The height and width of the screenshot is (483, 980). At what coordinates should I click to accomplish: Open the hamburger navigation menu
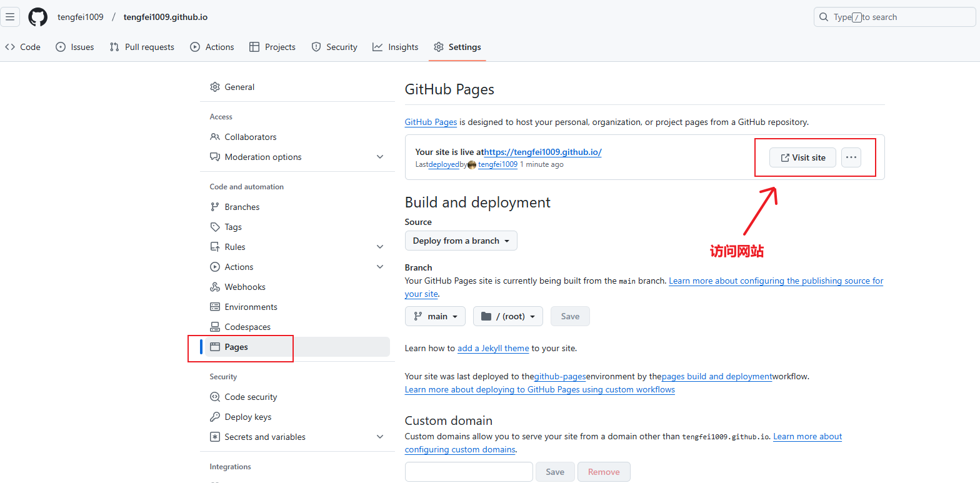[10, 17]
